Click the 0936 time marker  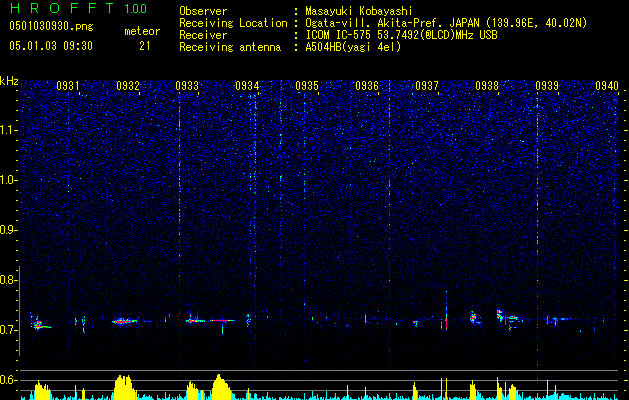click(x=367, y=86)
